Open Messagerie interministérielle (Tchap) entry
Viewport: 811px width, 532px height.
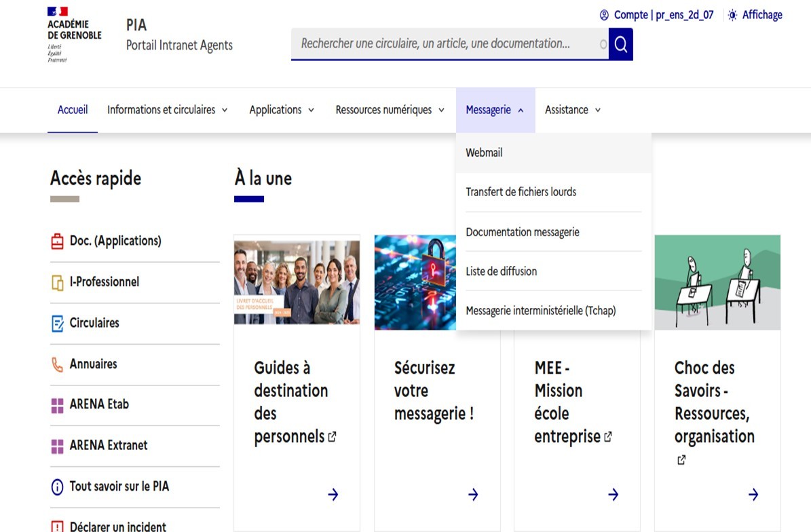click(540, 311)
